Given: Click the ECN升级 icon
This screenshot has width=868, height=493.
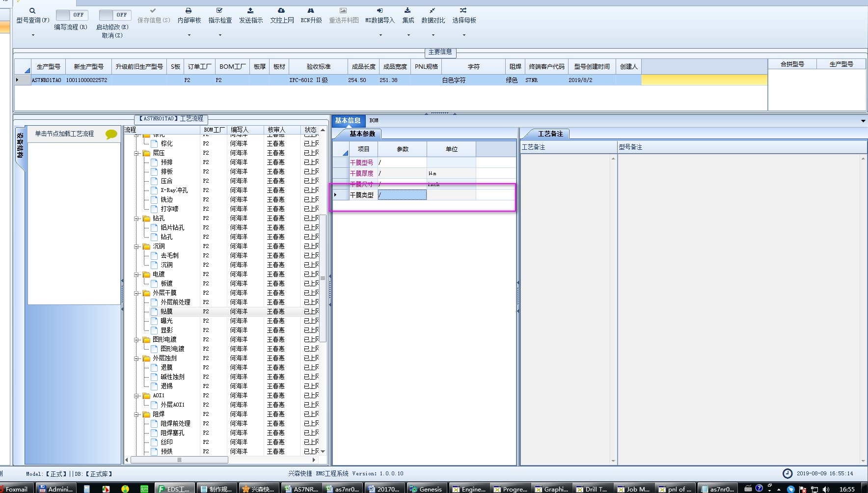Looking at the screenshot, I should pyautogui.click(x=311, y=10).
